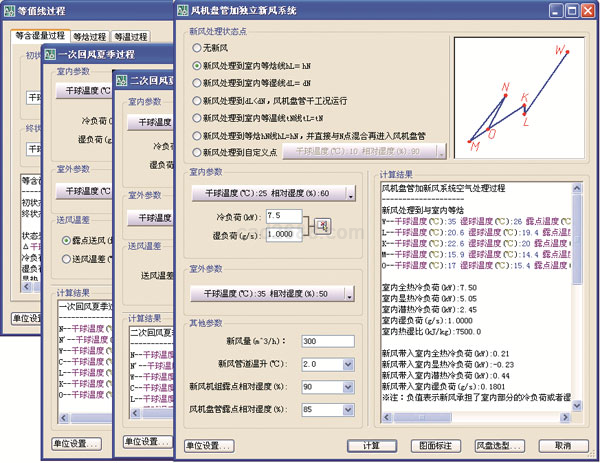
Task: Click the 风机盘管加独立新风系统 title bar icon
Action: click(x=180, y=9)
